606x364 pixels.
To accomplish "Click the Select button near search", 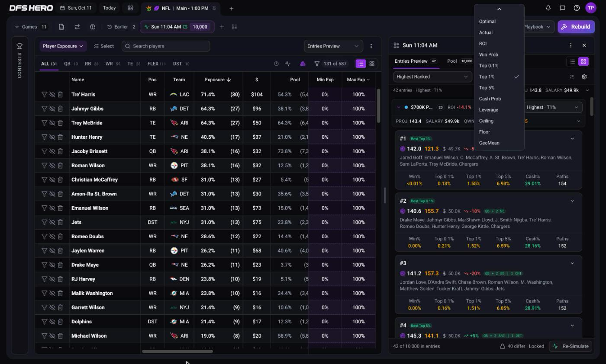I will 104,46.
